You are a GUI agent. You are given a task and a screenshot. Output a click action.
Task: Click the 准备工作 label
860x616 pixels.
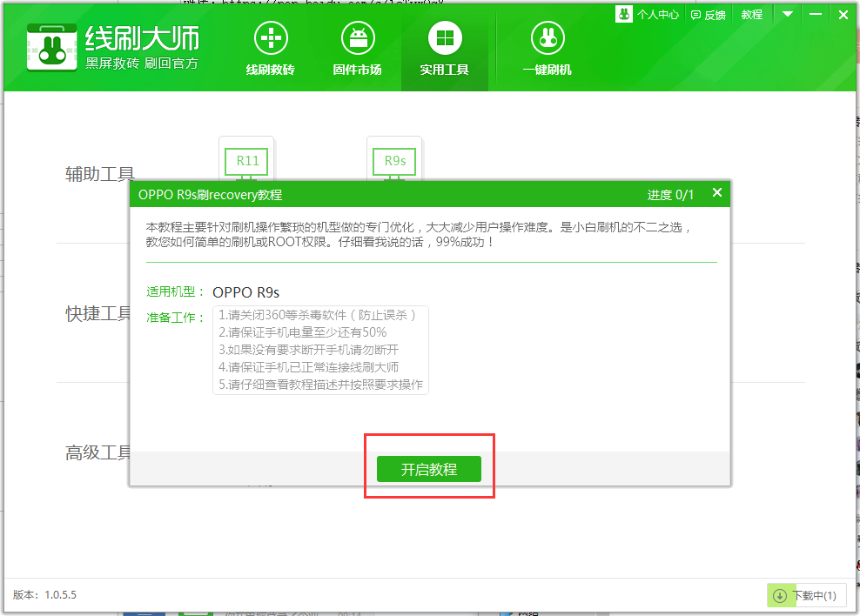175,318
